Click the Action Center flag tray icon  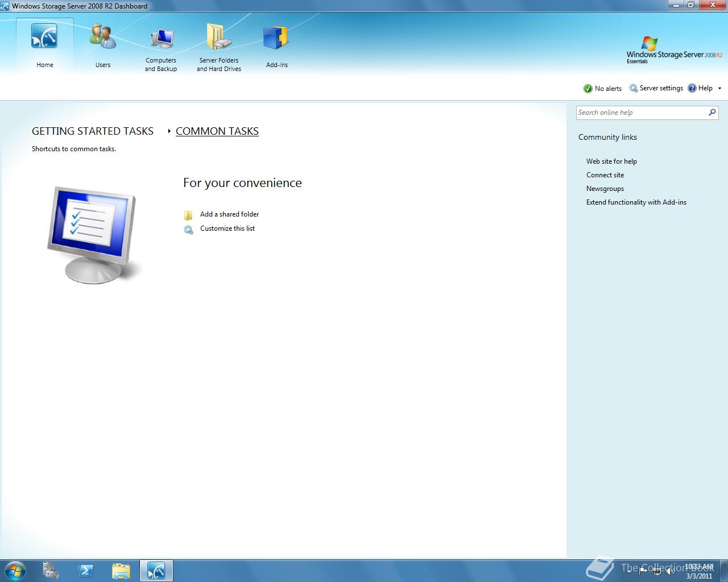(x=643, y=571)
